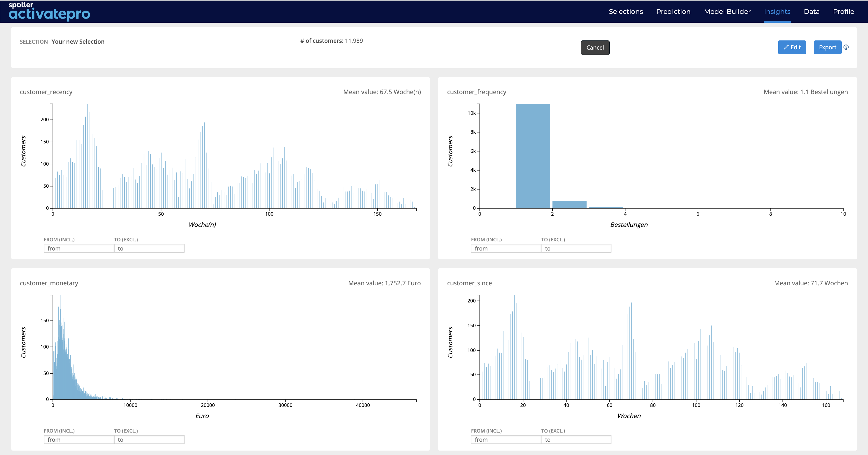Click the 'Euro' axis label
The width and height of the screenshot is (868, 455).
click(x=202, y=416)
